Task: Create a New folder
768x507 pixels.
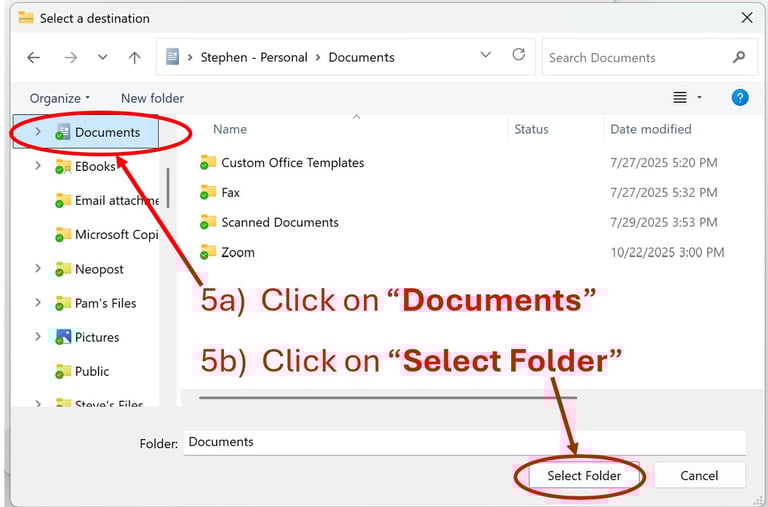Action: click(x=152, y=98)
